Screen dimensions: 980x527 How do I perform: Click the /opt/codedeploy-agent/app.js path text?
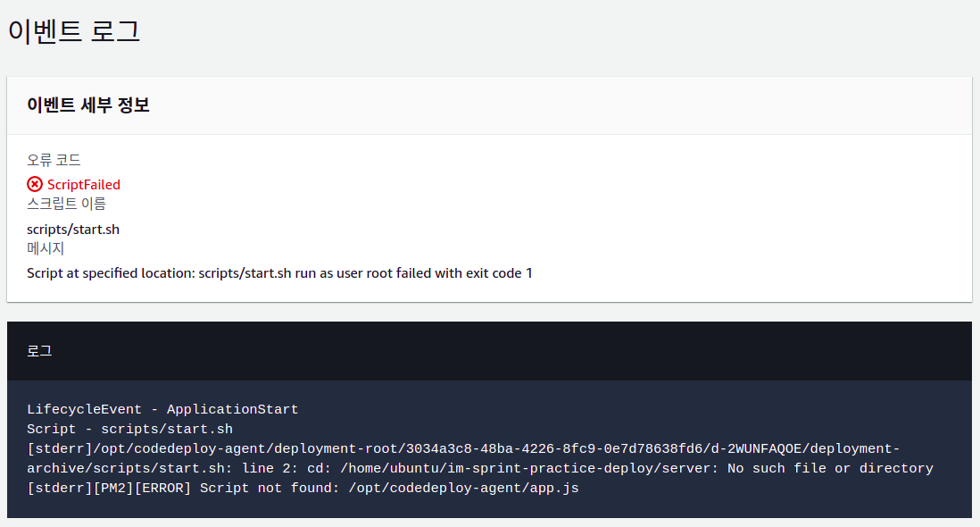464,488
